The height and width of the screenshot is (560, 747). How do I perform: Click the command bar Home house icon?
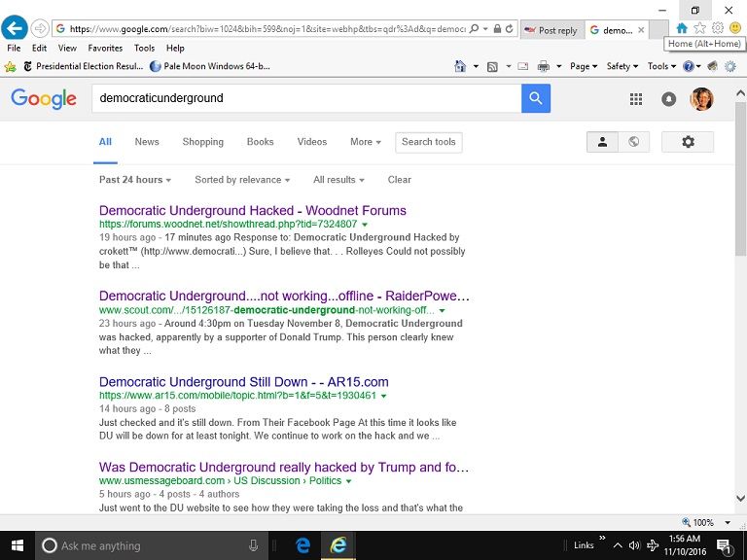pos(460,66)
